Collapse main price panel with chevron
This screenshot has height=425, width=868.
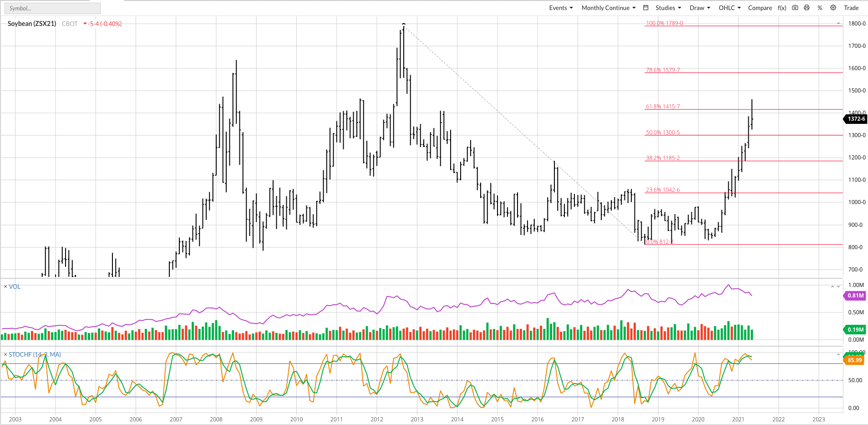point(838,23)
